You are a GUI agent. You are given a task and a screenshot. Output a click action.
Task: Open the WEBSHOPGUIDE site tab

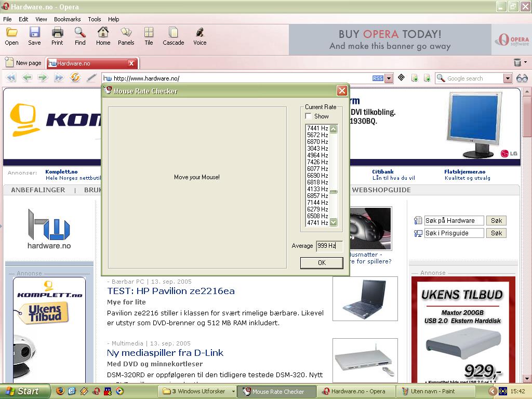pos(381,190)
